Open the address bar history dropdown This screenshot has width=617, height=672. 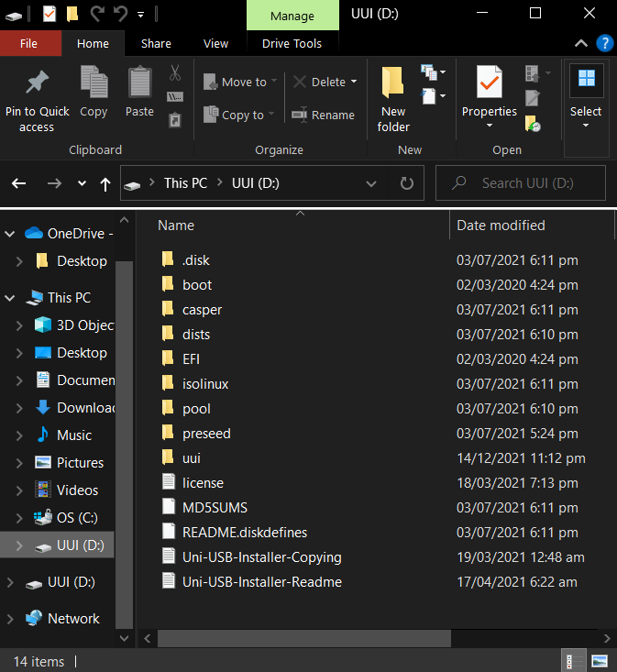click(x=371, y=183)
